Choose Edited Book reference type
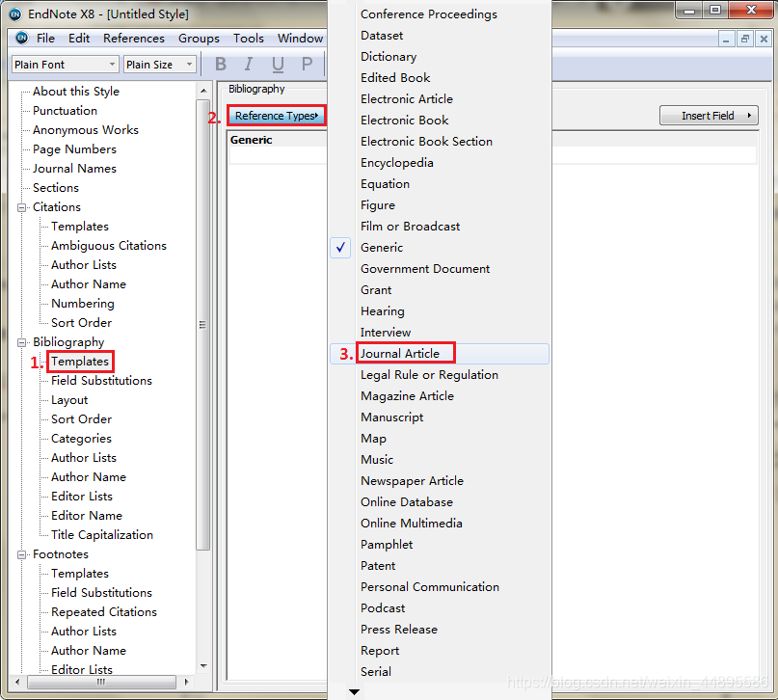Image resolution: width=778 pixels, height=700 pixels. tap(440, 78)
